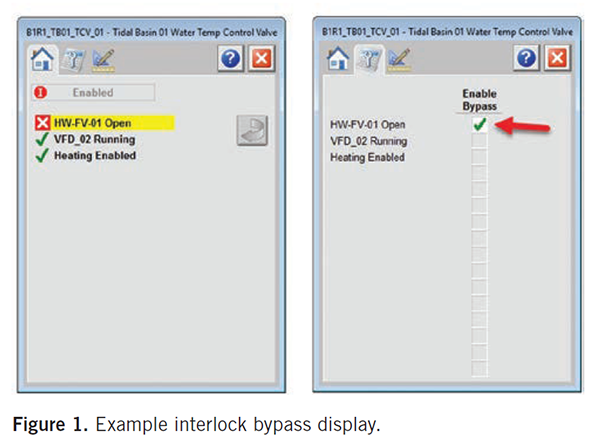Image resolution: width=600 pixels, height=441 pixels.
Task: Uncheck Enable Bypass for HW-FV-01 Open
Action: [479, 124]
